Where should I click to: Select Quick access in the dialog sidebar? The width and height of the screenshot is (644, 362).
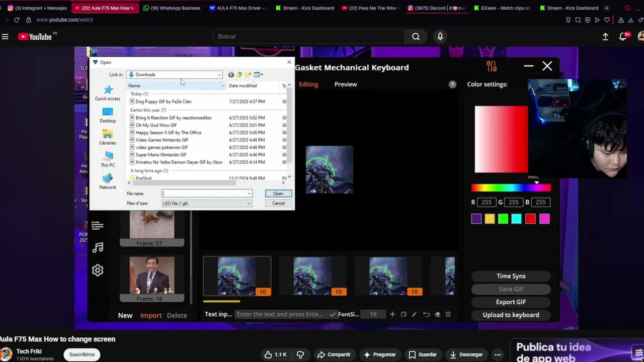(108, 94)
